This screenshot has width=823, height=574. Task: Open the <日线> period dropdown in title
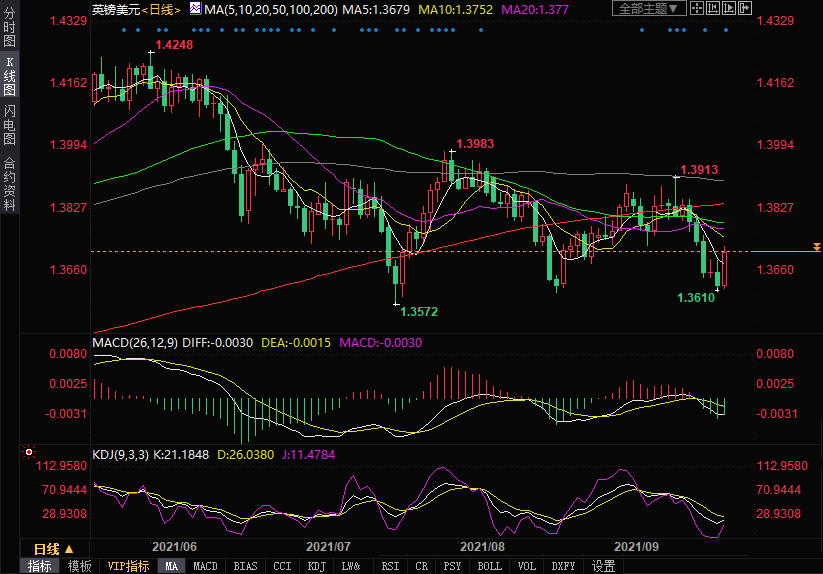pos(160,9)
